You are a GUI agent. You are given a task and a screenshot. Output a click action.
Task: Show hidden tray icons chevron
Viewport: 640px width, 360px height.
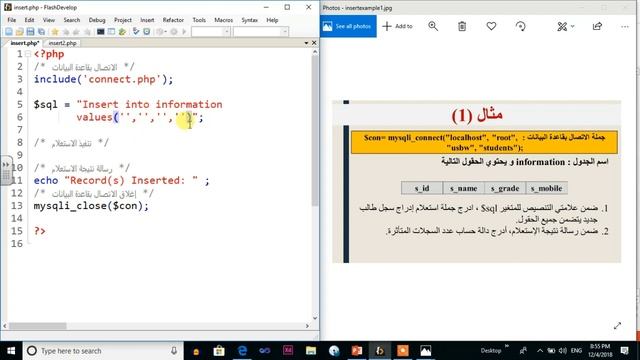pyautogui.click(x=540, y=351)
